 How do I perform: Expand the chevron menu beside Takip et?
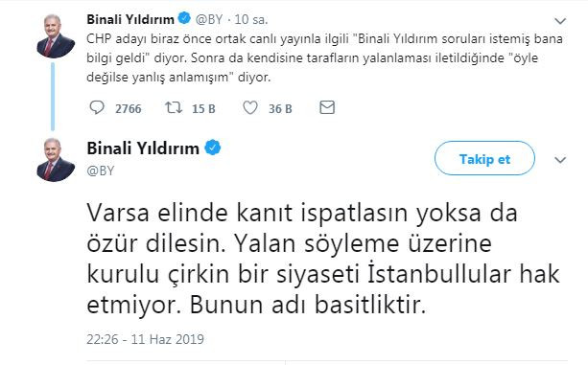click(x=560, y=160)
